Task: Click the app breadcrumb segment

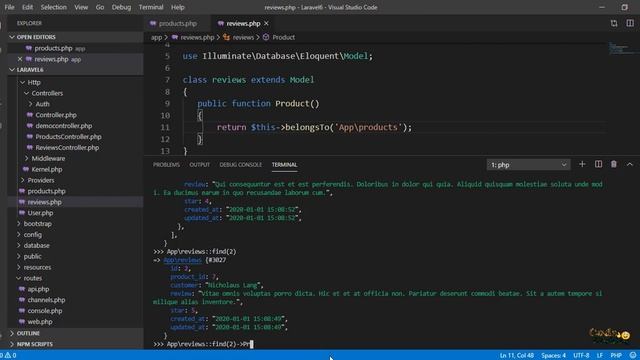Action: (x=156, y=37)
